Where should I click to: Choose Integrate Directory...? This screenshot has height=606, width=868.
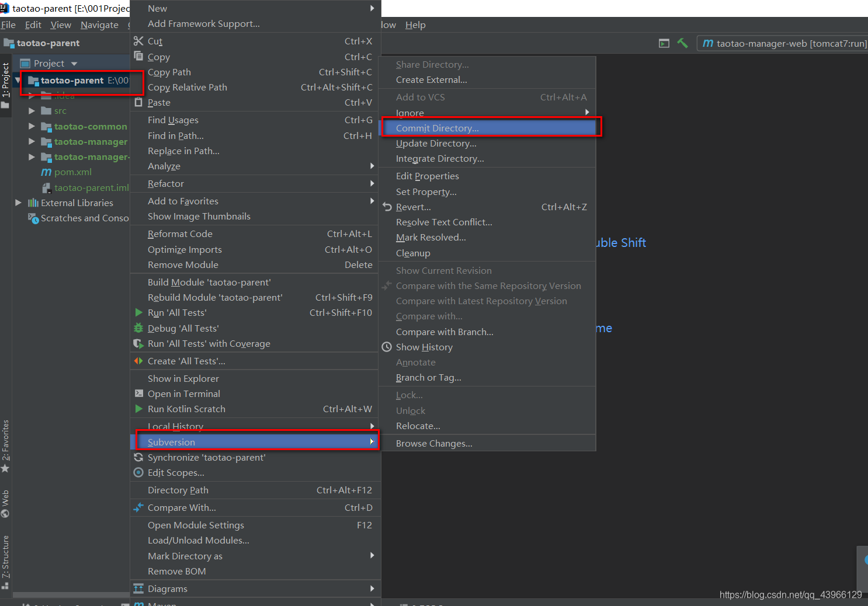click(487, 158)
